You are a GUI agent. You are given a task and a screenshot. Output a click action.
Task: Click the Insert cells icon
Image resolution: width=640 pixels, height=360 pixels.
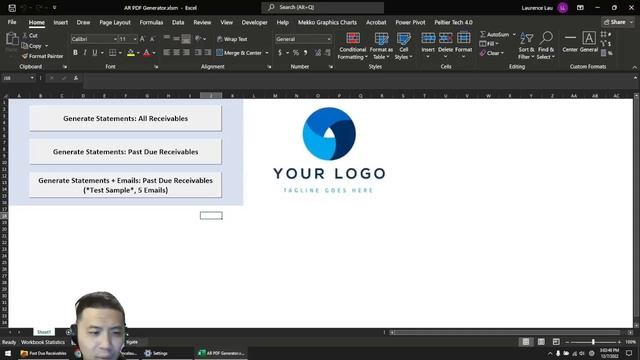(428, 38)
